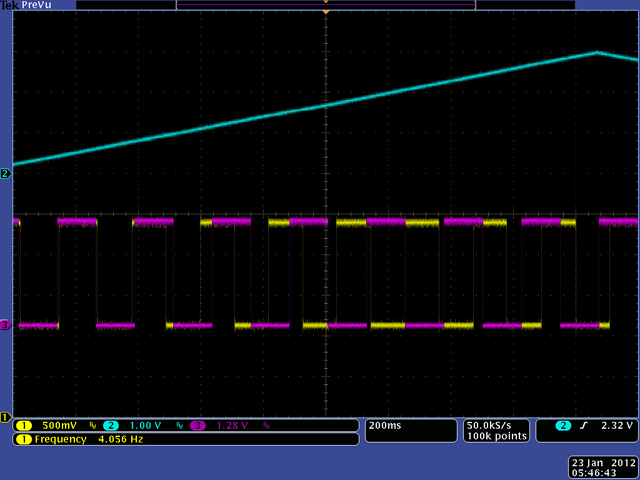The height and width of the screenshot is (480, 640).
Task: Click the channel 2 cyan badge
Action: click(x=110, y=425)
